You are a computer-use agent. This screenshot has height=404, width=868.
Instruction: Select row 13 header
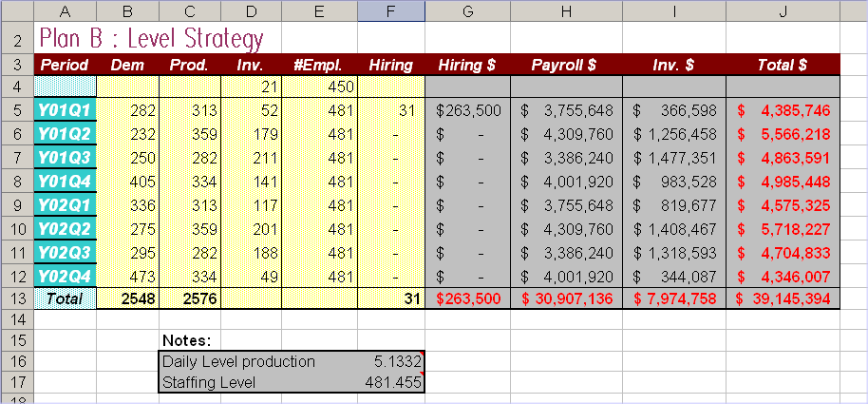(16, 298)
